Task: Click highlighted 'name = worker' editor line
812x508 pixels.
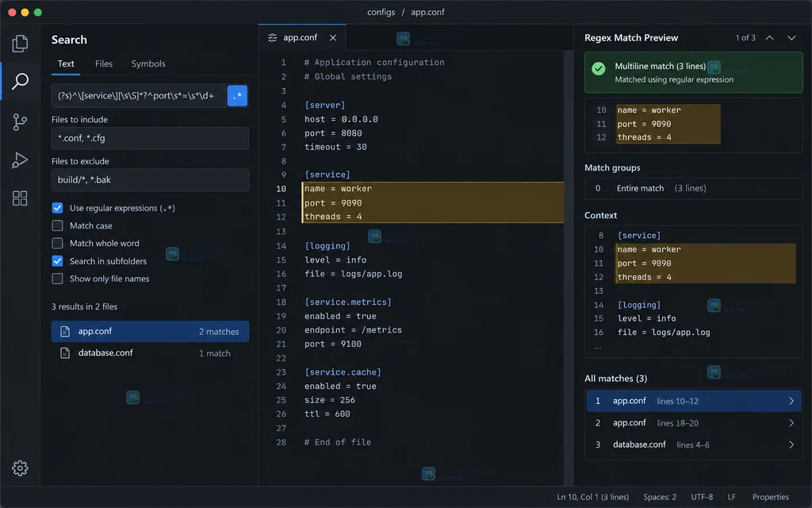Action: [x=338, y=189]
